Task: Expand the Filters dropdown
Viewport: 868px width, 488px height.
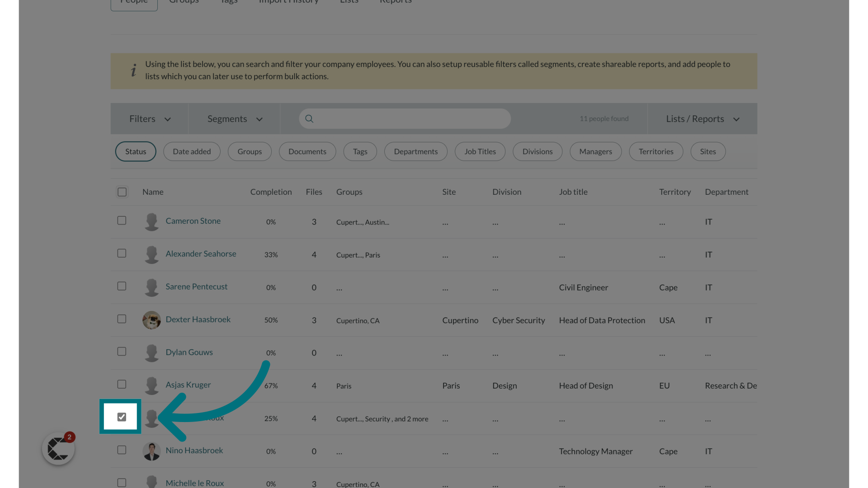Action: point(149,118)
